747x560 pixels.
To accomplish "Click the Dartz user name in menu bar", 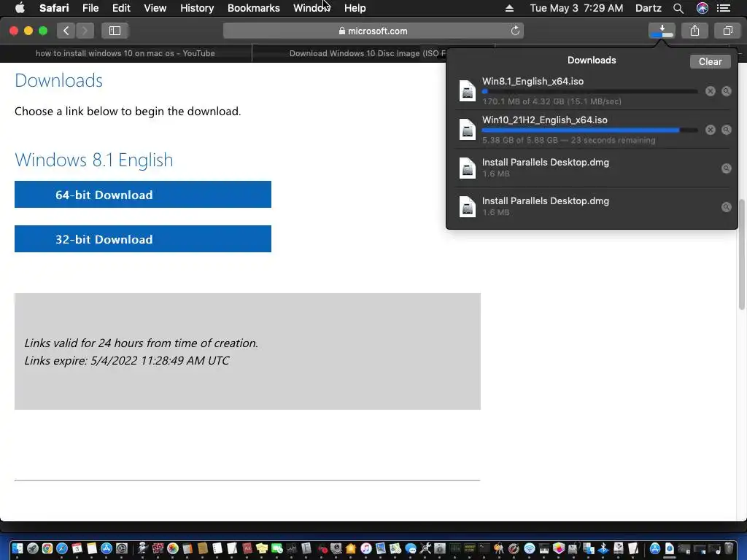I will [648, 8].
